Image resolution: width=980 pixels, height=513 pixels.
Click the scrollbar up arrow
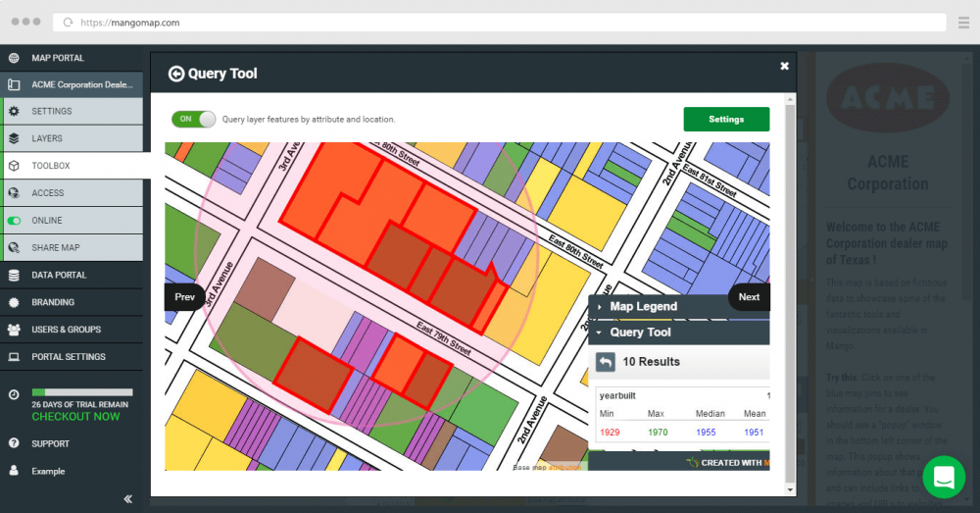tap(790, 99)
